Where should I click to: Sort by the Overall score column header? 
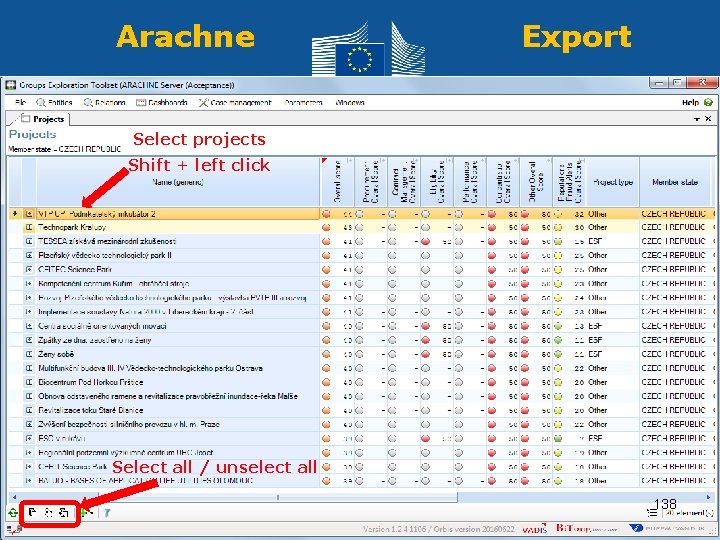click(337, 182)
